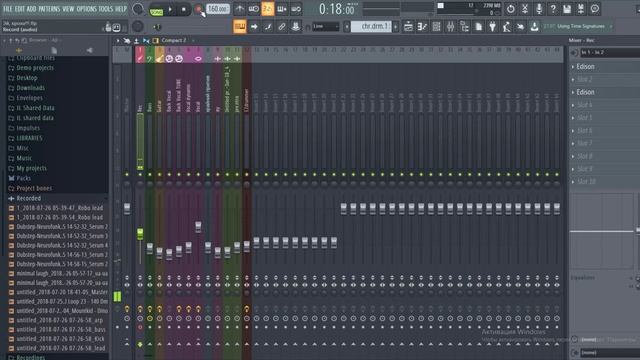Screen dimensions: 640x360
Task: Open the ADD menu
Action: 31,9
